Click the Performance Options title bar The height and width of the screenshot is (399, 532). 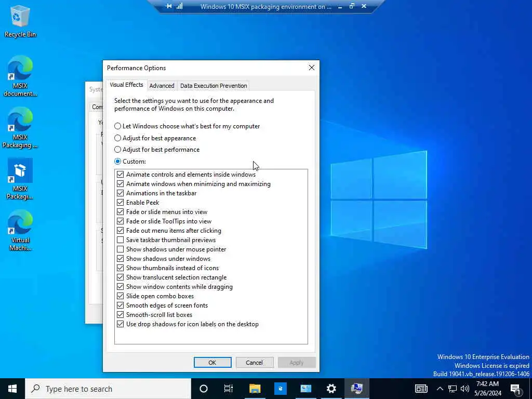(x=204, y=68)
